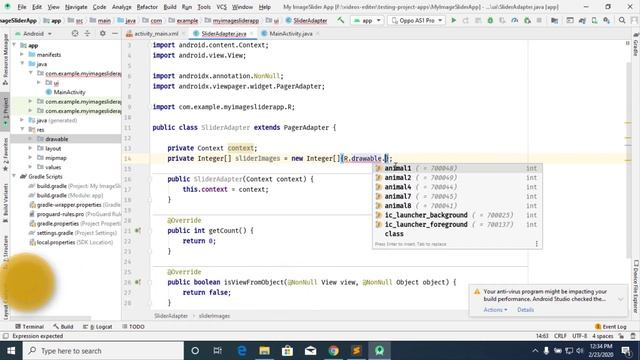Open Windows Start menu
This screenshot has width=640, height=360.
[x=11, y=351]
